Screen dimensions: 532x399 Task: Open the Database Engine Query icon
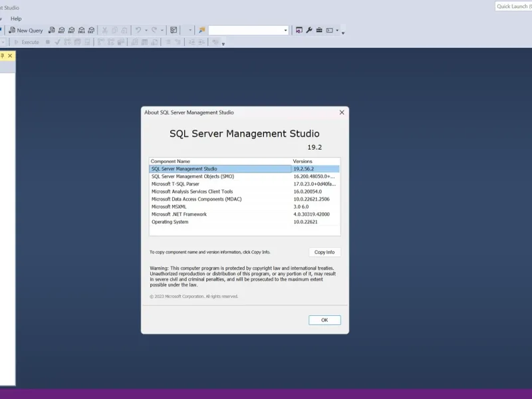point(52,30)
